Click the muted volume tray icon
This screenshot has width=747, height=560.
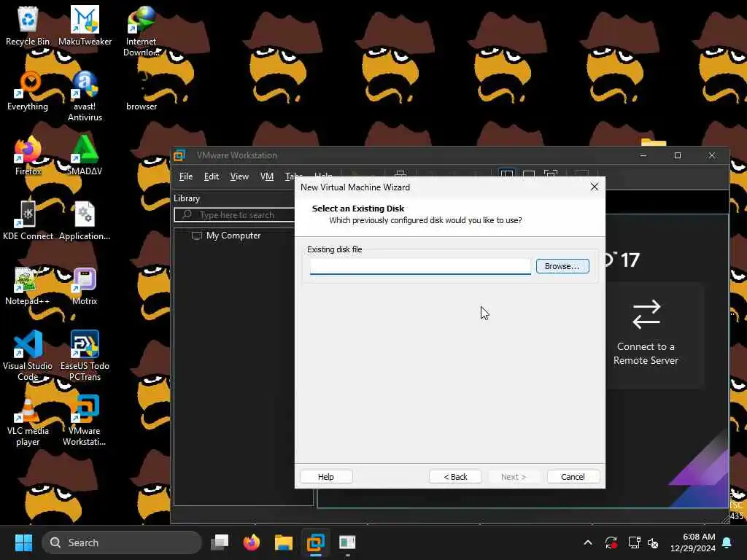tap(653, 542)
